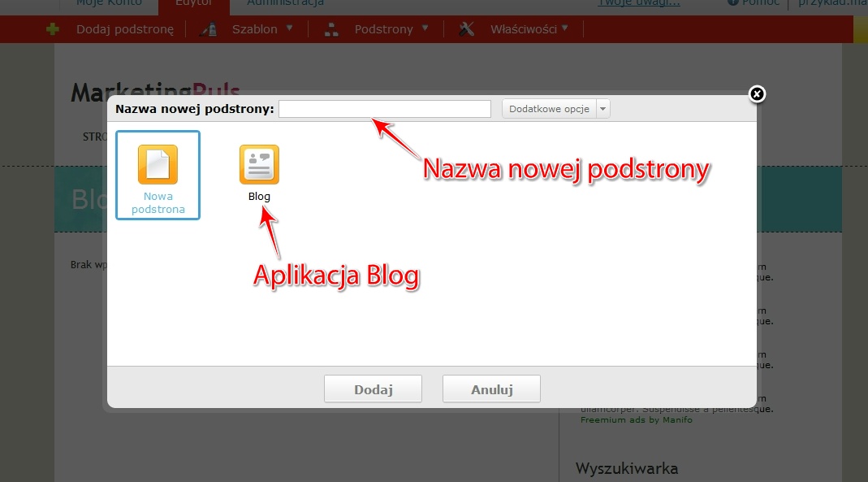The image size is (868, 482).
Task: Open the Edytor tab
Action: coord(193,3)
